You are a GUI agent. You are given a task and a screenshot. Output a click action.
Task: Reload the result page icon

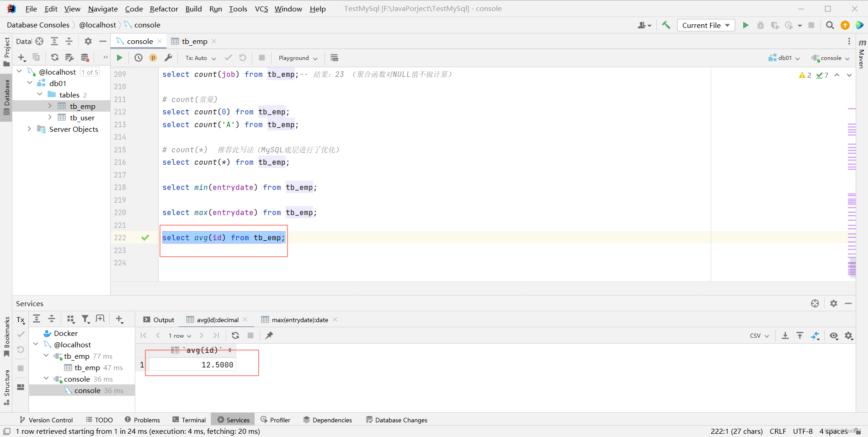pyautogui.click(x=235, y=335)
